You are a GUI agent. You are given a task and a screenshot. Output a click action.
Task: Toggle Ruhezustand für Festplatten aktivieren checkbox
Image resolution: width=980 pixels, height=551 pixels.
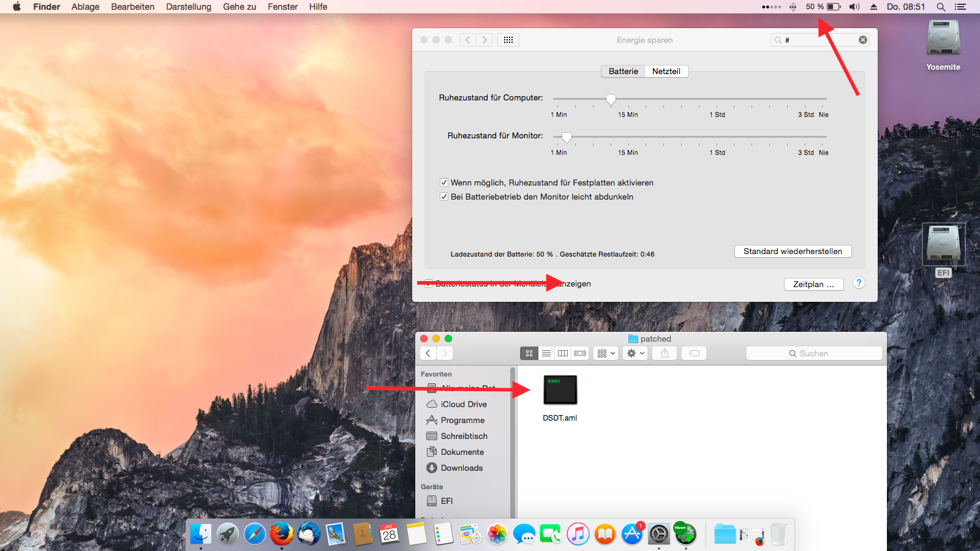point(444,182)
